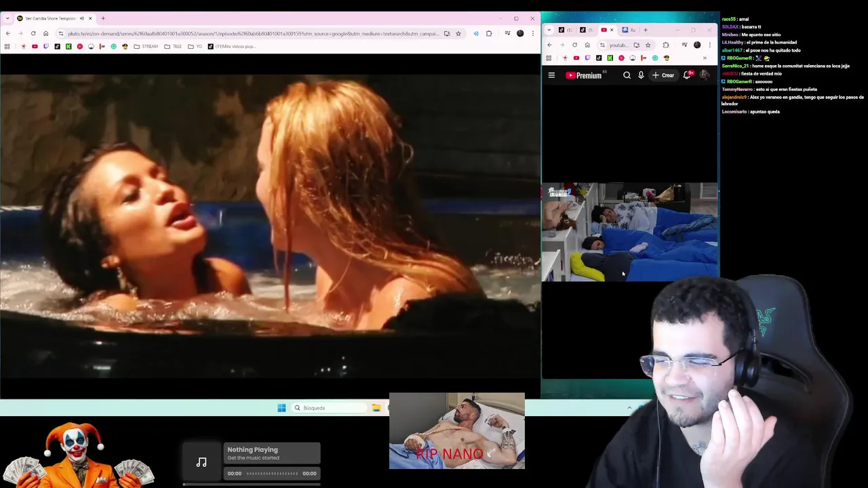Open the Twitch bookmark in the left window

[x=46, y=47]
